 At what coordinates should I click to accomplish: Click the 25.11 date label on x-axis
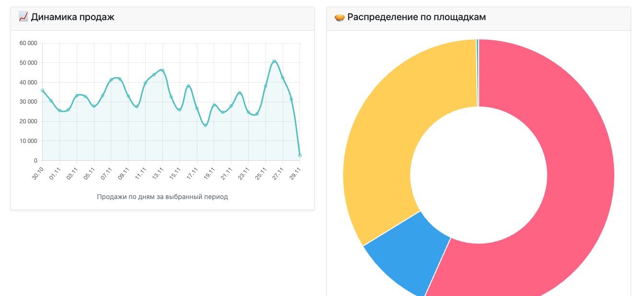click(x=261, y=174)
